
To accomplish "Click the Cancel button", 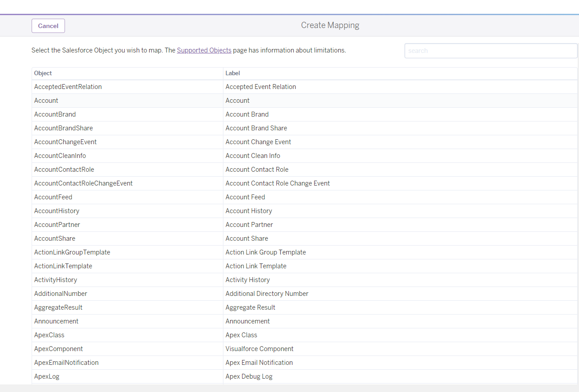I will [48, 26].
